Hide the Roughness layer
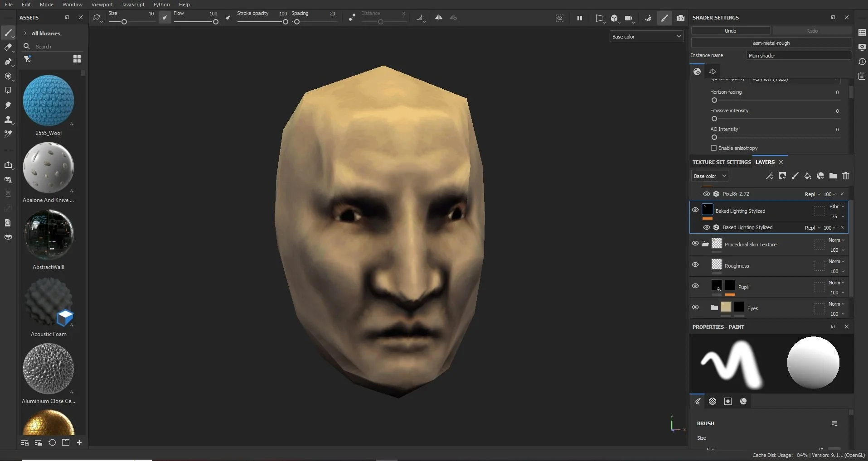Viewport: 868px width, 461px height. 695,265
